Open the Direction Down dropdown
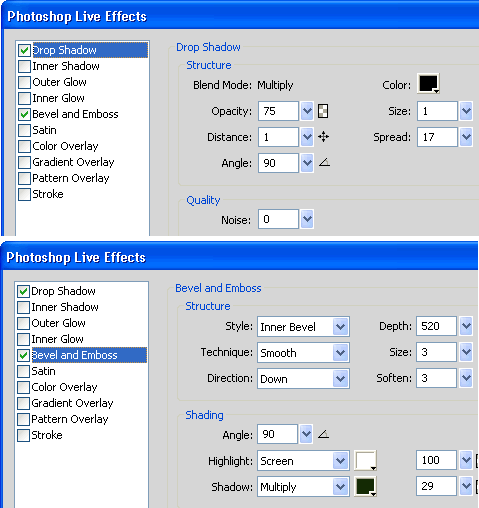Viewport: 479px width, 508px height. (303, 378)
